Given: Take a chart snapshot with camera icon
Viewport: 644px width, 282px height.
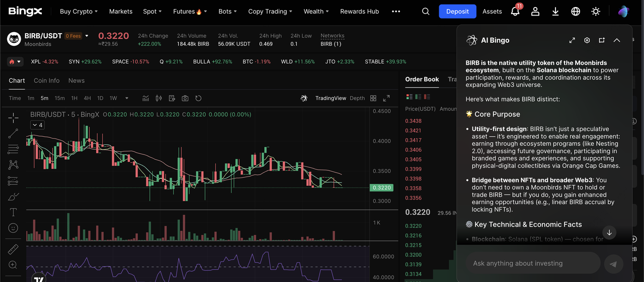Looking at the screenshot, I should [185, 98].
